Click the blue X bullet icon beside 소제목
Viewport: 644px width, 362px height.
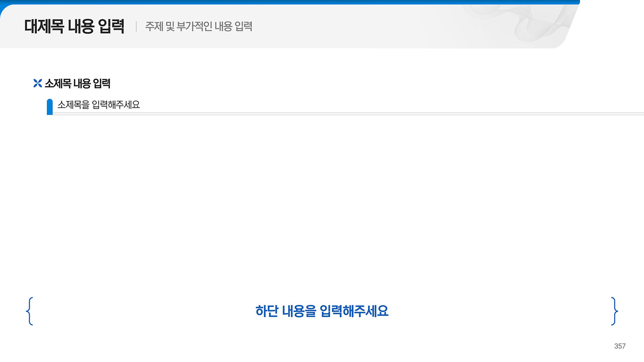tap(38, 83)
